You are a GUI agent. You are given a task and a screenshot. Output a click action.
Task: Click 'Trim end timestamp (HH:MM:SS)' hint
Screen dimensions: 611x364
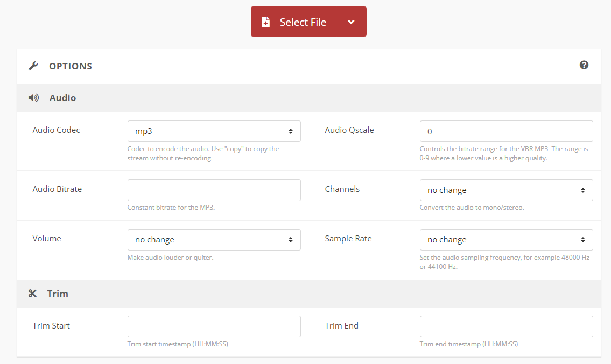469,344
